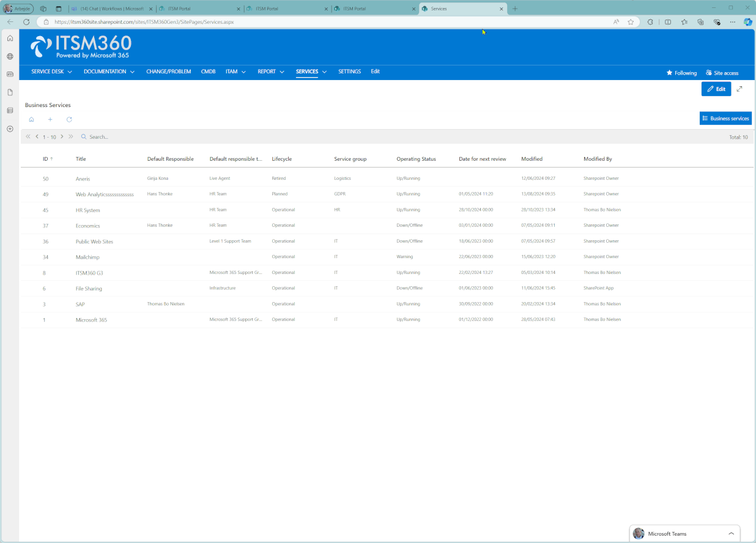Expand page to full screen icon

click(x=739, y=89)
